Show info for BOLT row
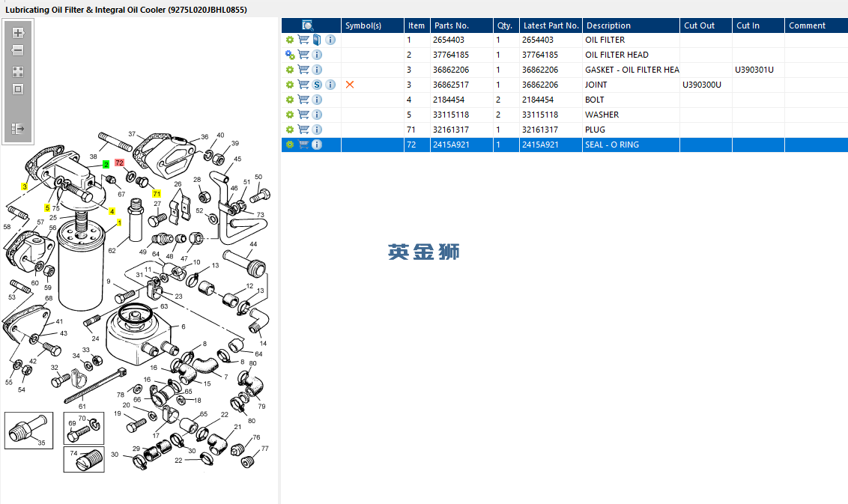 pos(317,100)
